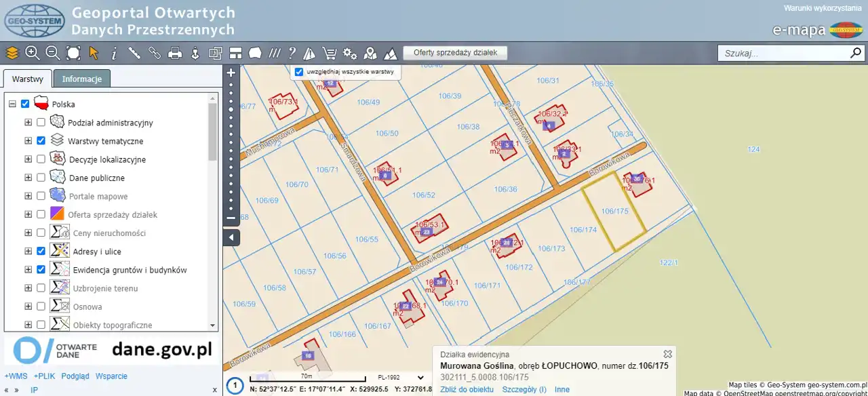This screenshot has width=868, height=396.
Task: Click the layer list scrollbar down arrow
Action: (x=212, y=325)
